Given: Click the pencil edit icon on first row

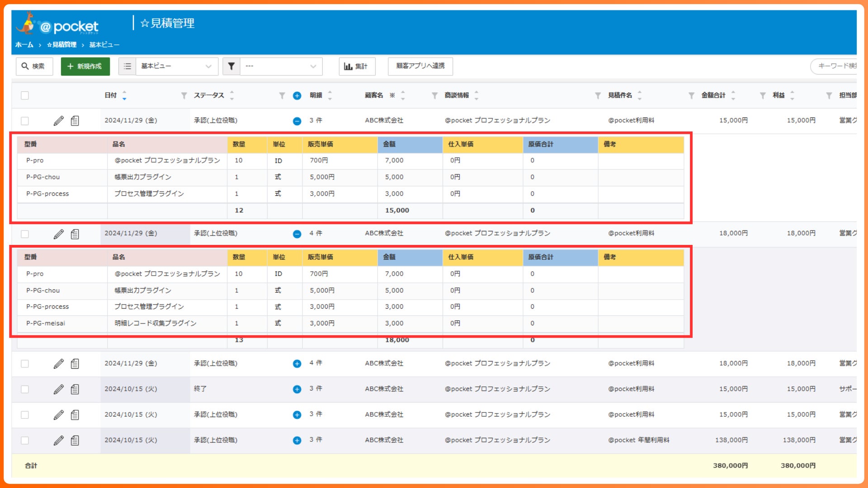Looking at the screenshot, I should click(58, 121).
